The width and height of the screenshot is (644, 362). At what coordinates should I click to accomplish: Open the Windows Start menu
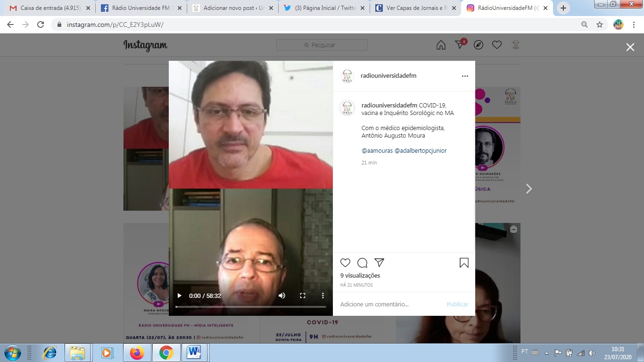pyautogui.click(x=13, y=353)
